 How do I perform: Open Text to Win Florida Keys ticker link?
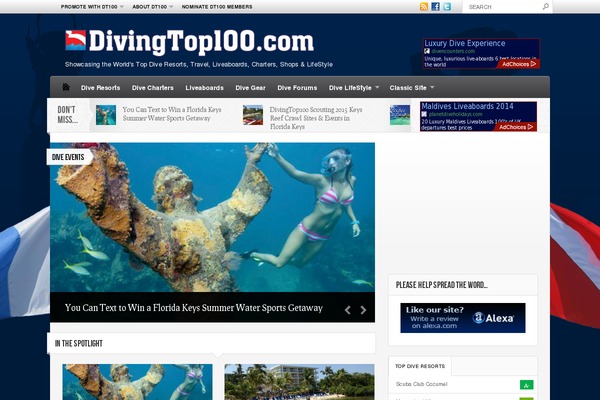pyautogui.click(x=172, y=114)
